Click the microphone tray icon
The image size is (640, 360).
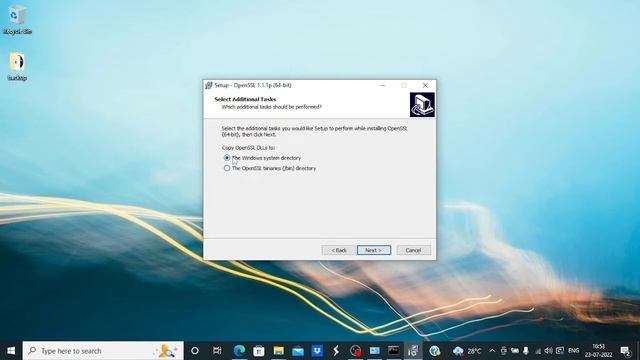(x=526, y=351)
